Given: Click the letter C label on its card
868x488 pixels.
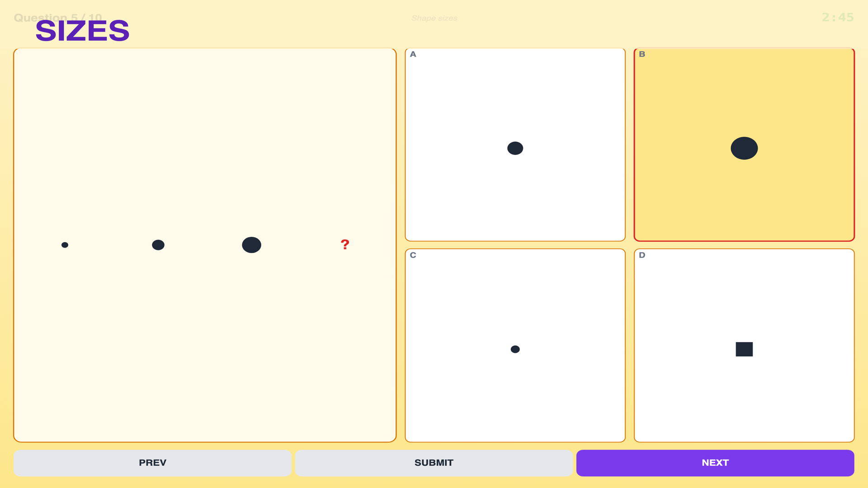Looking at the screenshot, I should pyautogui.click(x=413, y=255).
